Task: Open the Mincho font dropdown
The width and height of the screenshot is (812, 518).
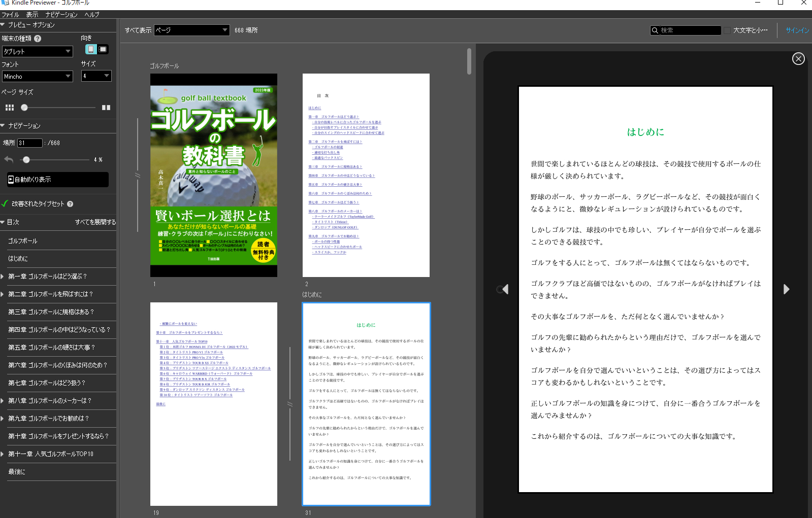Action: click(x=38, y=77)
